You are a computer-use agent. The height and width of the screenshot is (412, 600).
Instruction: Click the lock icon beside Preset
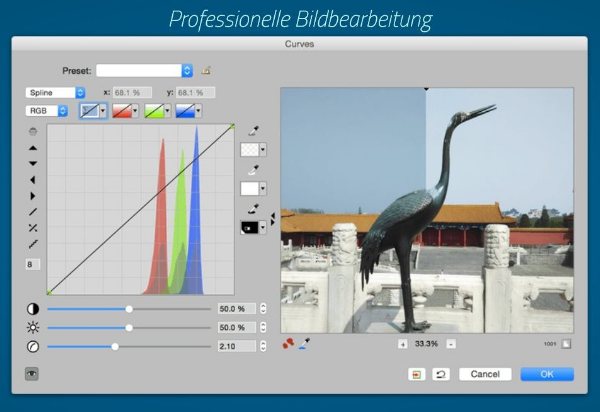206,70
